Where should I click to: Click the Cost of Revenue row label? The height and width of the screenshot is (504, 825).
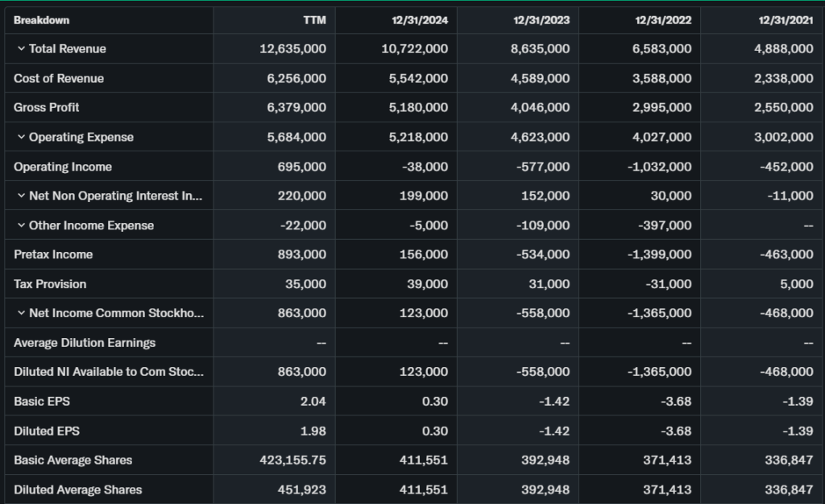click(59, 79)
